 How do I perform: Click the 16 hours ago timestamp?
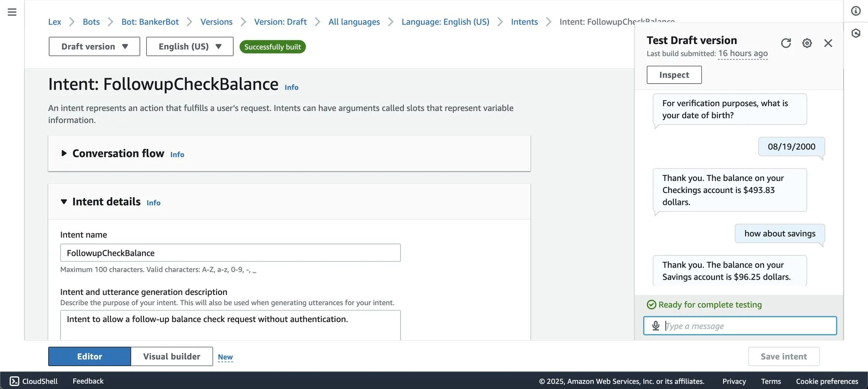(743, 53)
